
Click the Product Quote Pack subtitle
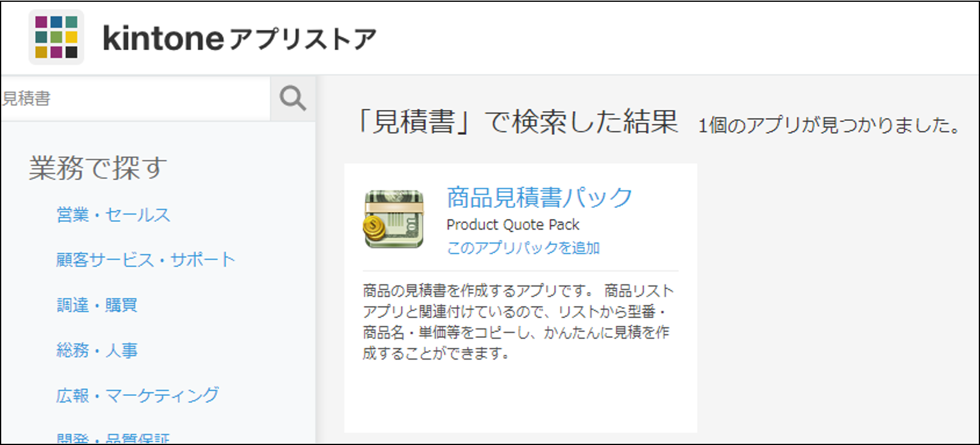(513, 225)
